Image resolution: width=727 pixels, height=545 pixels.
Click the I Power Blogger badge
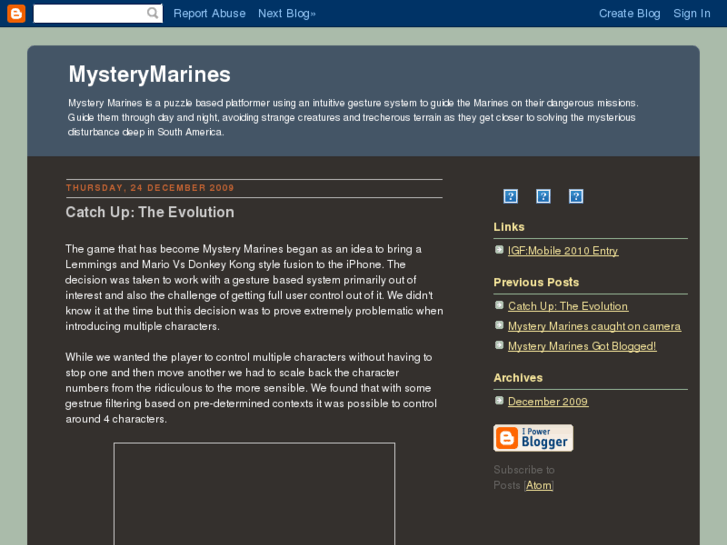(533, 438)
